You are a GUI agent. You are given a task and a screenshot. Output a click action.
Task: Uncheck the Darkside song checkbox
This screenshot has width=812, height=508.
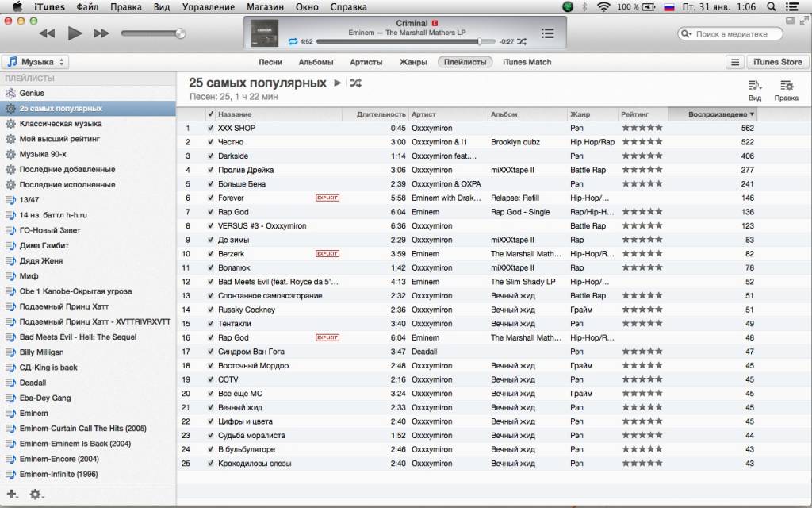210,156
